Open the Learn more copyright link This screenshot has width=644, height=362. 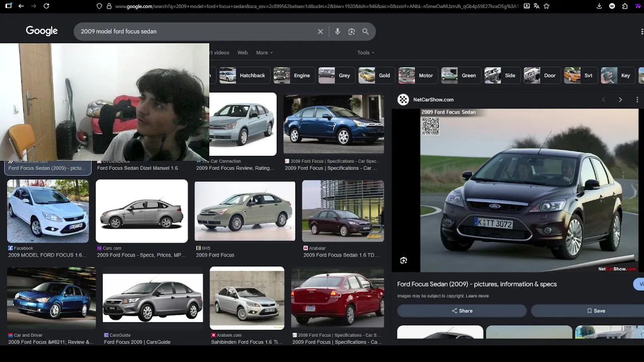(x=477, y=296)
